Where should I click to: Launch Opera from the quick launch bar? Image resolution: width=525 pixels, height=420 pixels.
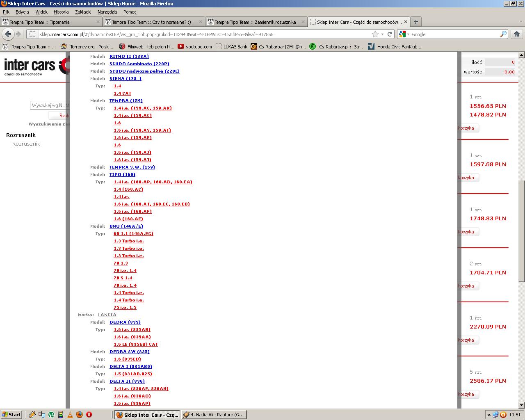(89, 415)
